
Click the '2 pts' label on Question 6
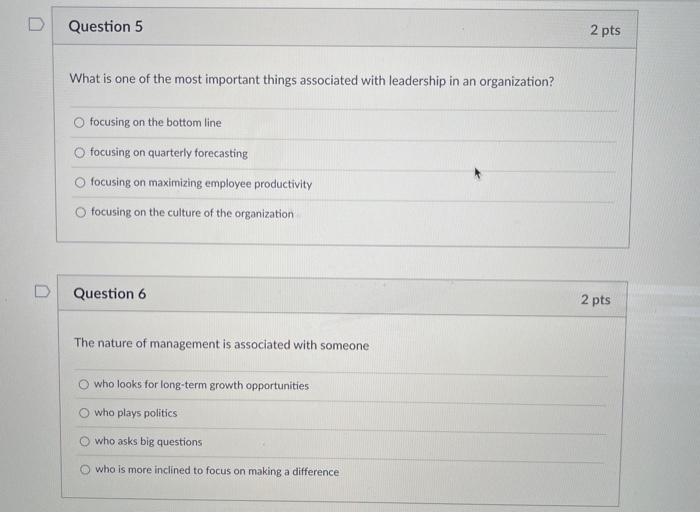[594, 300]
